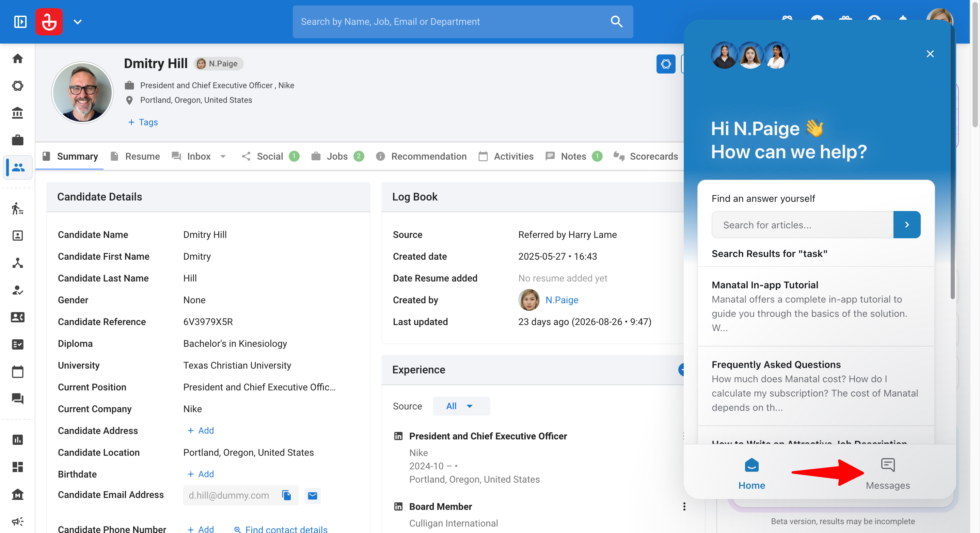Open the Recommendation tab
Screen dimensions: 980x533
tap(421, 156)
